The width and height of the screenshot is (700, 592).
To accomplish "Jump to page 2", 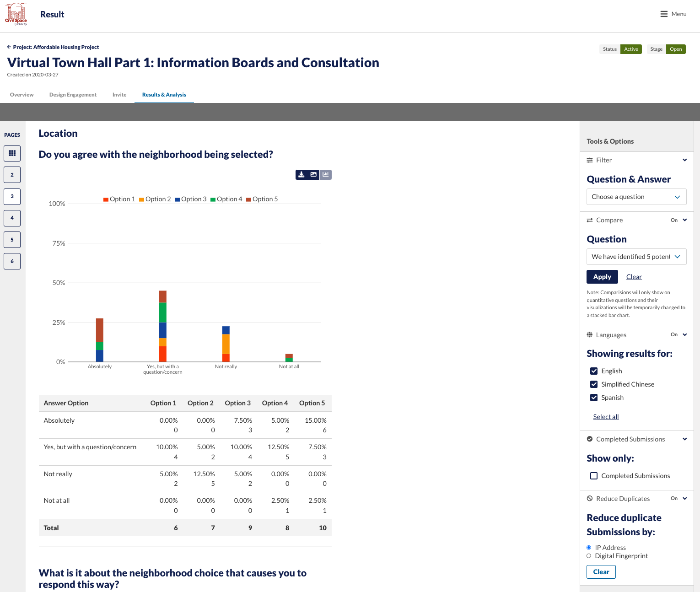I will click(12, 175).
